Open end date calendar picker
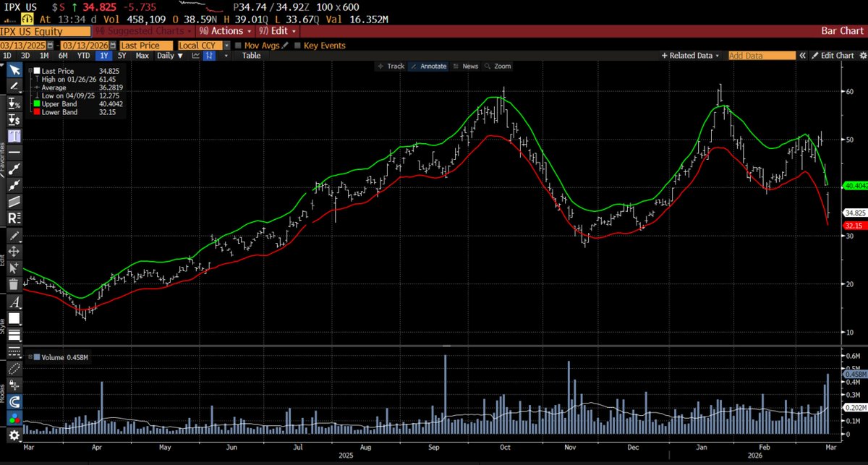Viewport: 868px width, 465px height. point(113,46)
